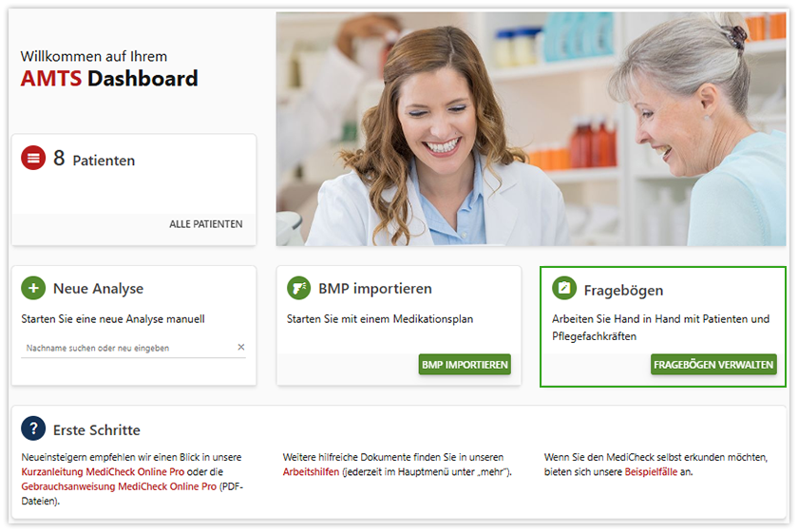Click the red patient list icon
The width and height of the screenshot is (798, 532).
pyautogui.click(x=33, y=158)
